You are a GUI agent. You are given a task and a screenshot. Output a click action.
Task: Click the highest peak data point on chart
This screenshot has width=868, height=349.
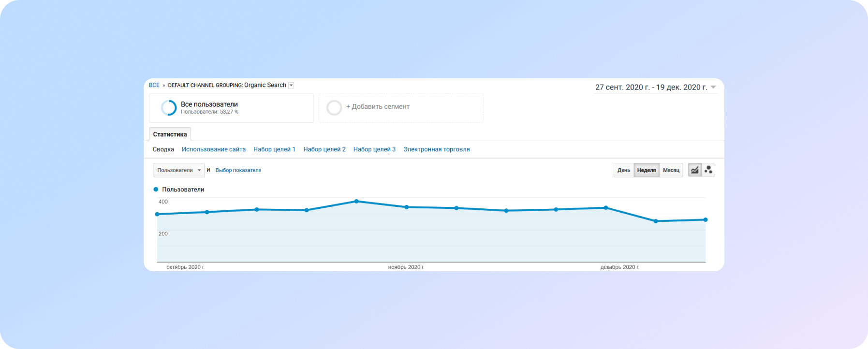[x=356, y=201]
